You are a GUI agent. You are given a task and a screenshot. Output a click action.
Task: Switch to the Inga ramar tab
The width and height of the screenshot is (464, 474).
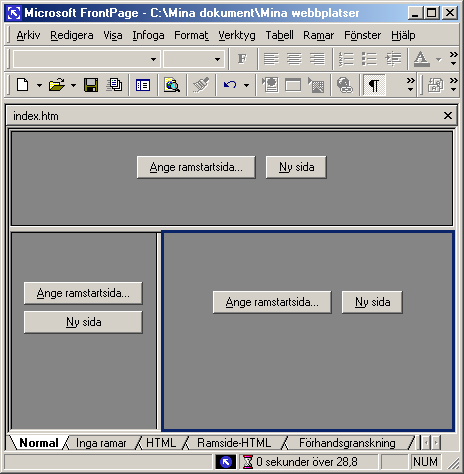tap(101, 443)
